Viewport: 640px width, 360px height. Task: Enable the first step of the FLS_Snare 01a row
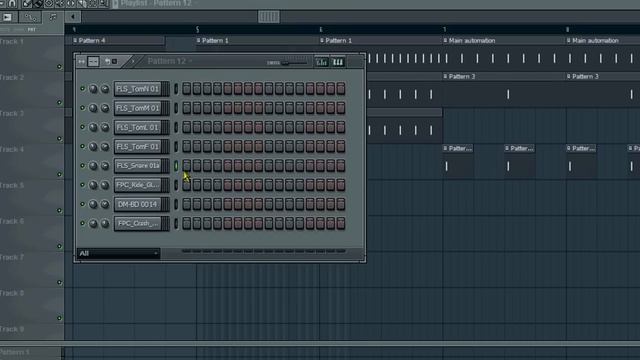(187, 165)
